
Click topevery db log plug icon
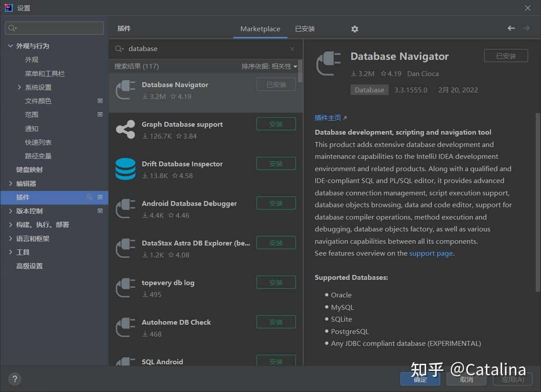click(125, 288)
